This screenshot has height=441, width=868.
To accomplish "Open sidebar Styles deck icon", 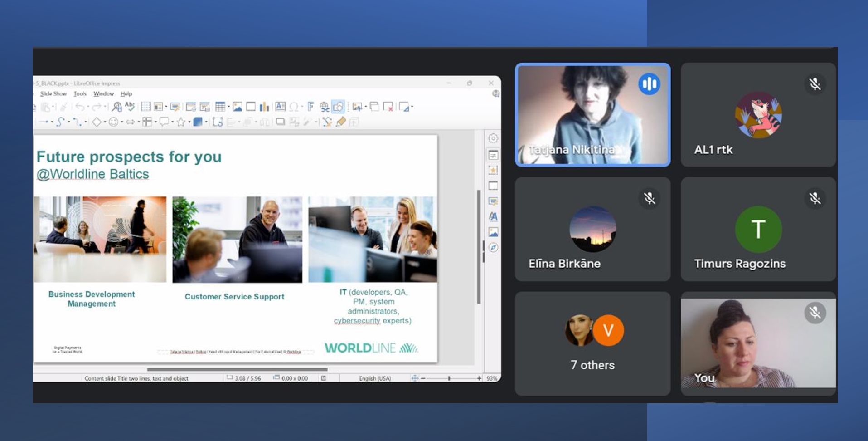I will [x=493, y=216].
